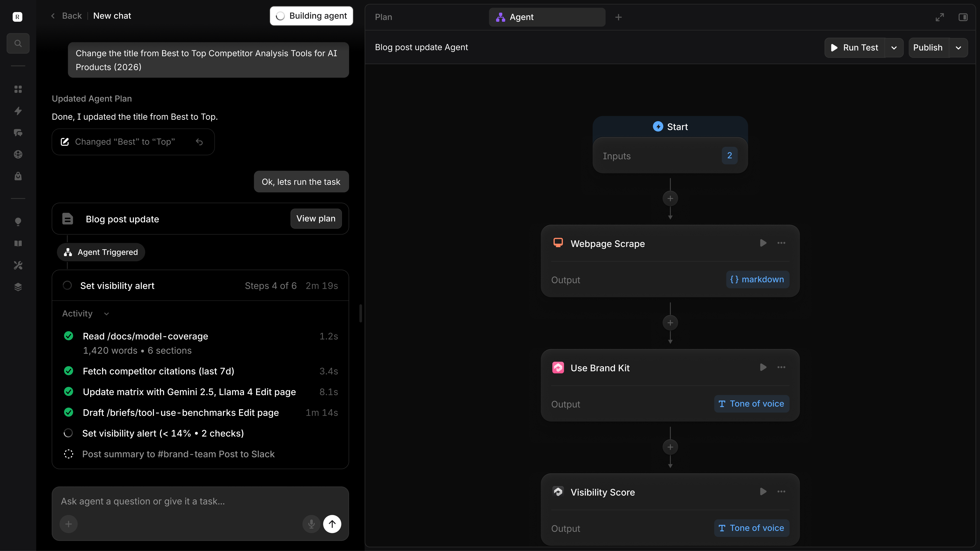
Task: Toggle the side panel layout icon
Action: pos(963,17)
